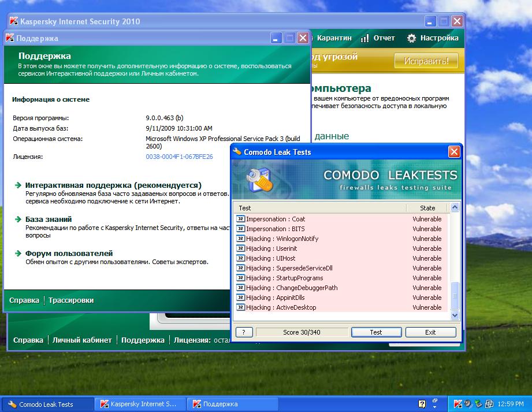Select Hijacking : ChangeDebuggerPath row
Viewport: 532px width, 412px height.
341,288
